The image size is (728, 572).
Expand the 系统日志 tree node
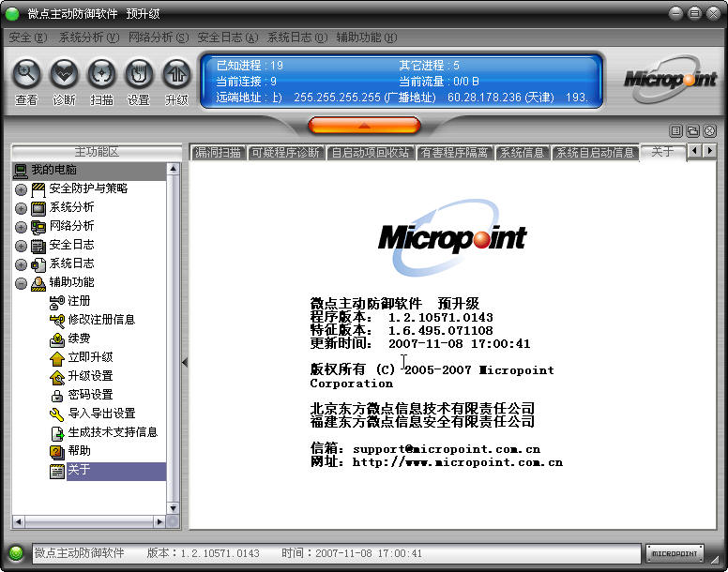21,264
